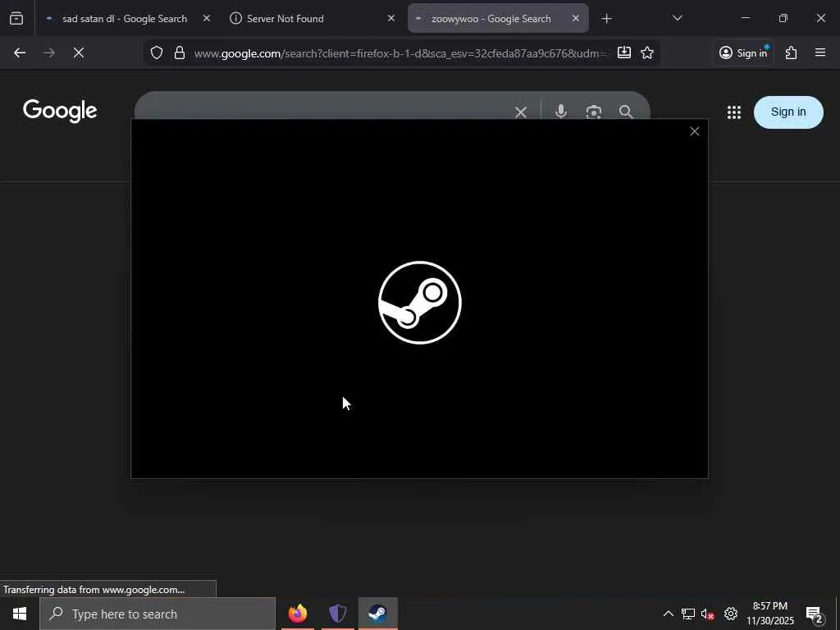Restore down the Firefox window

click(783, 18)
